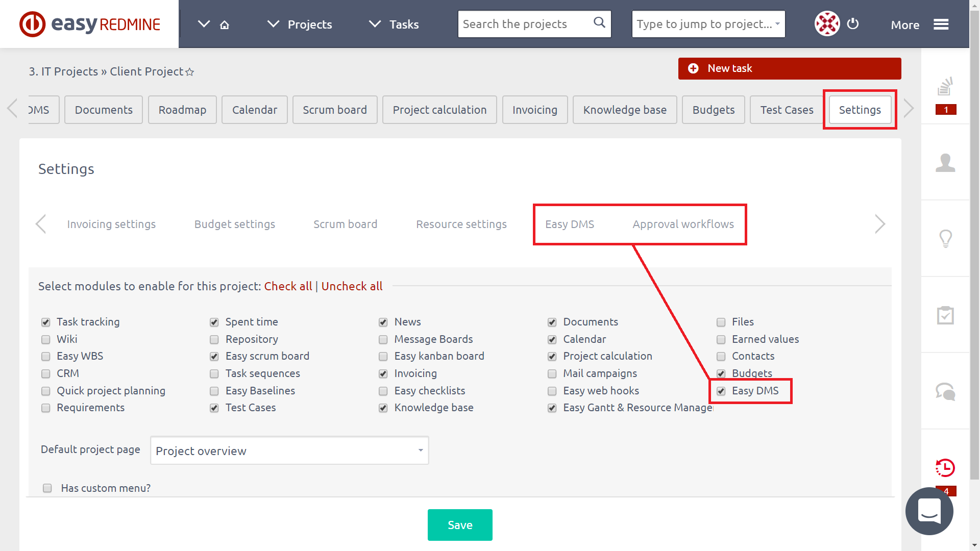
Task: Expand the home dropdown chevron
Action: pyautogui.click(x=204, y=24)
